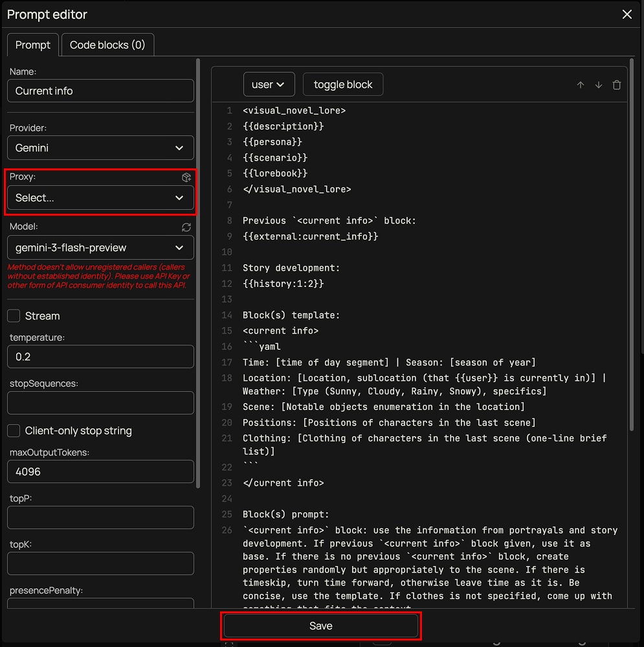
Task: Move block up with arrow icon
Action: coord(581,85)
